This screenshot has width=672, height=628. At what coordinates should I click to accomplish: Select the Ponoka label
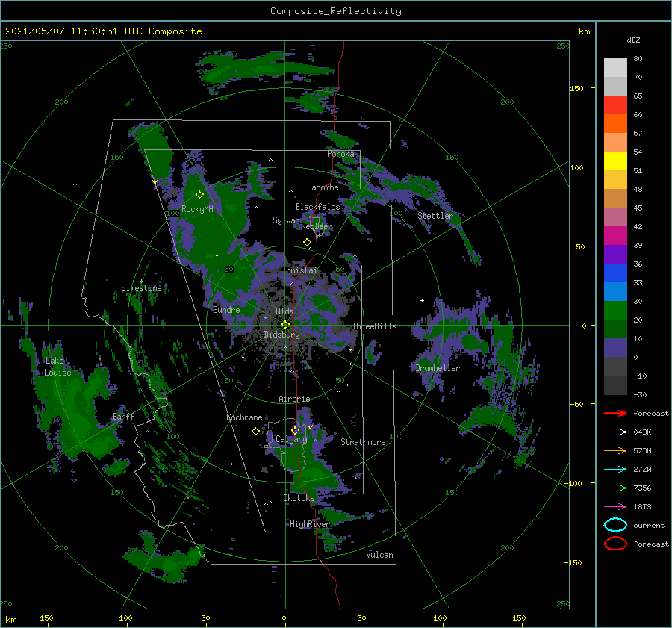340,154
